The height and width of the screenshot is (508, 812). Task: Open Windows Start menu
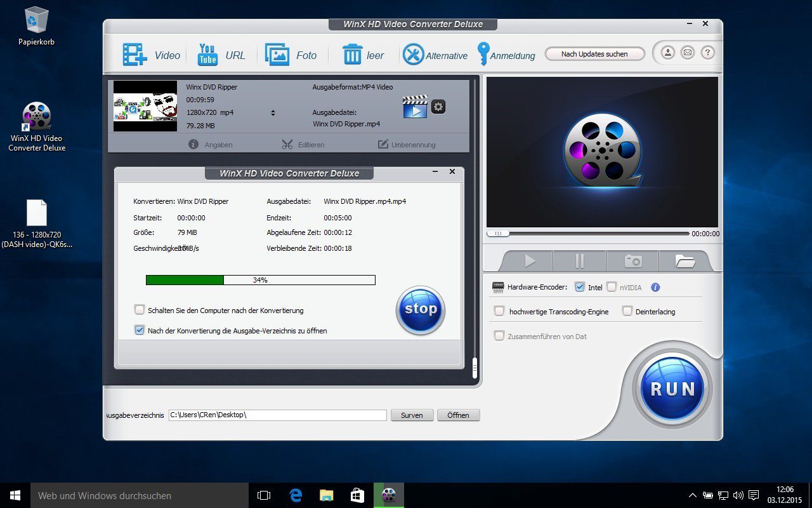tap(15, 495)
